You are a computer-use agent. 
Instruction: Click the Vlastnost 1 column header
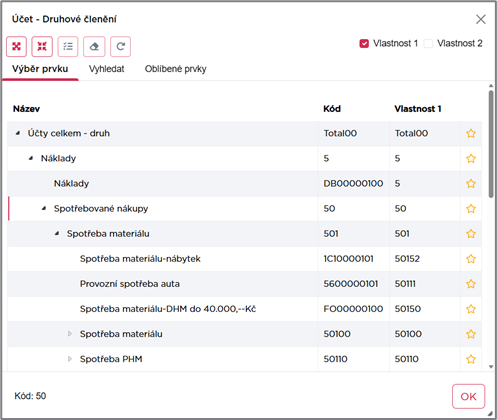[418, 109]
